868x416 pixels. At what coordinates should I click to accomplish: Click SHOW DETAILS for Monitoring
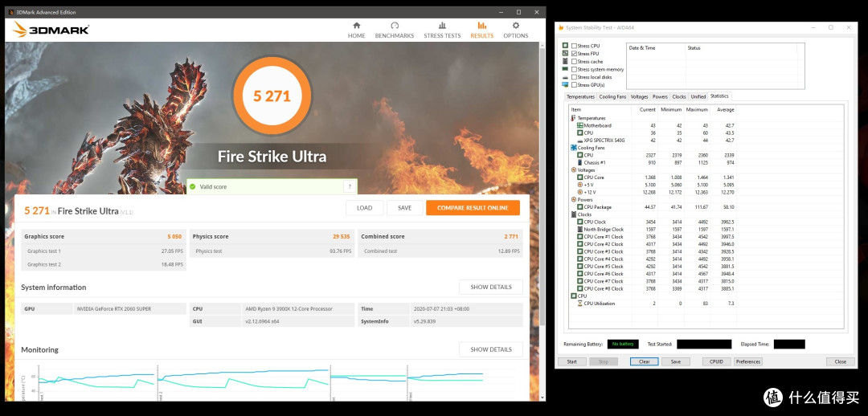point(491,349)
